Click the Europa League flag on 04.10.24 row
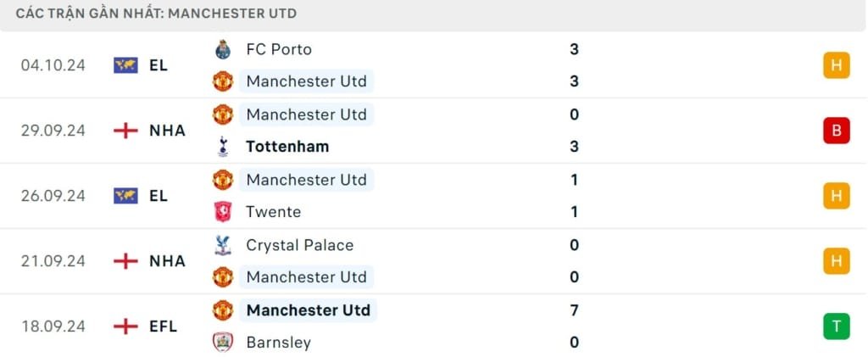868x357 pixels. pyautogui.click(x=125, y=65)
